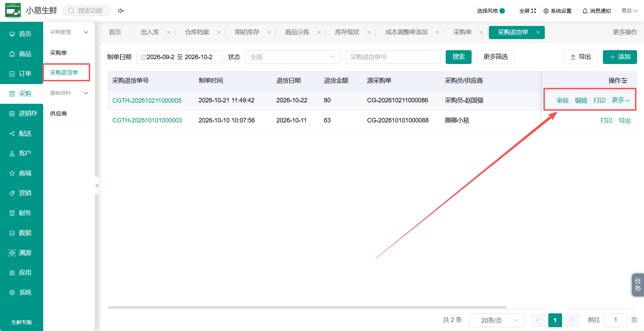Open the 商城 sidebar section
644x331 pixels.
[x=21, y=173]
